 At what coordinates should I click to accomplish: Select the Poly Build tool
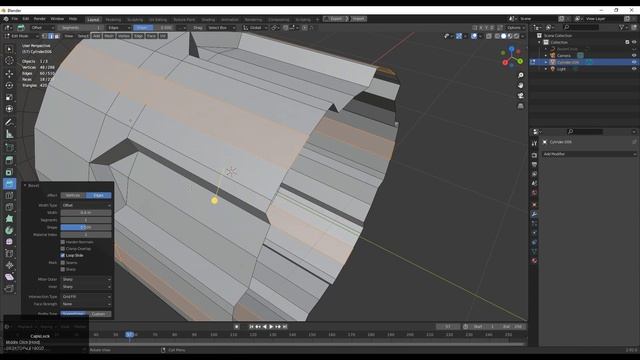point(9,219)
